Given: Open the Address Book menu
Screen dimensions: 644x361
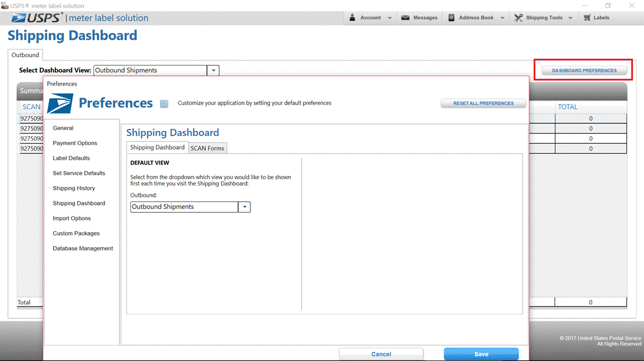Looking at the screenshot, I should coord(477,18).
